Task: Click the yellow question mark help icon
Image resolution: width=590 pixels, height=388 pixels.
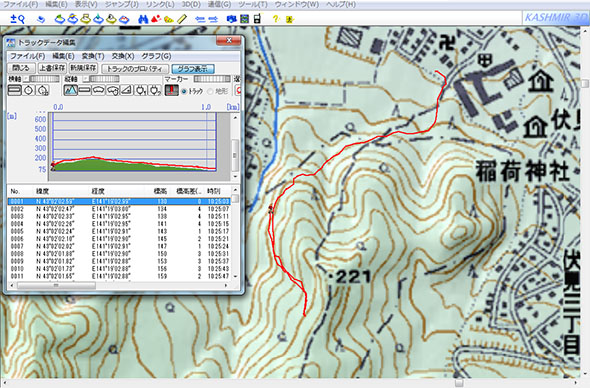Action: click(276, 18)
